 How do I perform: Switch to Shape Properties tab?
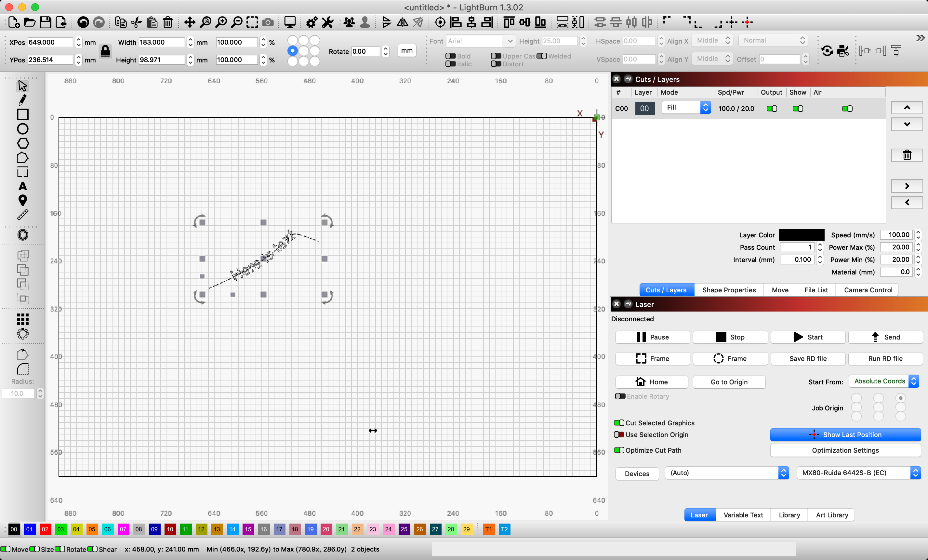click(x=729, y=290)
